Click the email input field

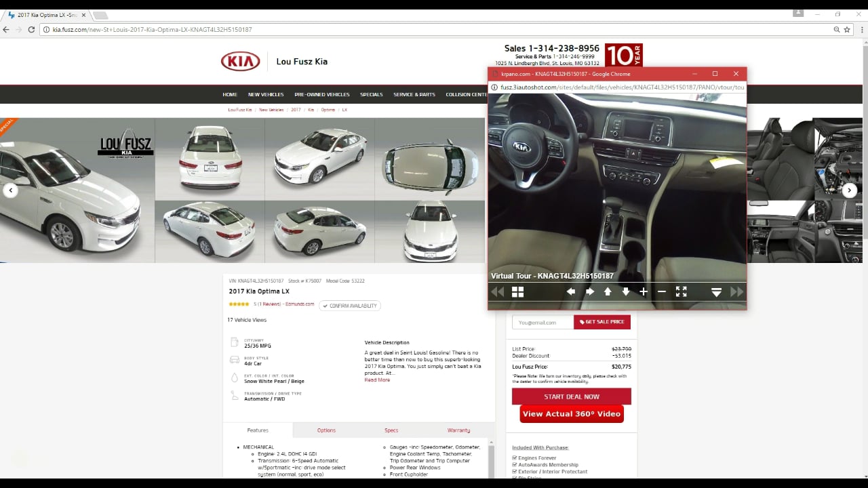(542, 322)
